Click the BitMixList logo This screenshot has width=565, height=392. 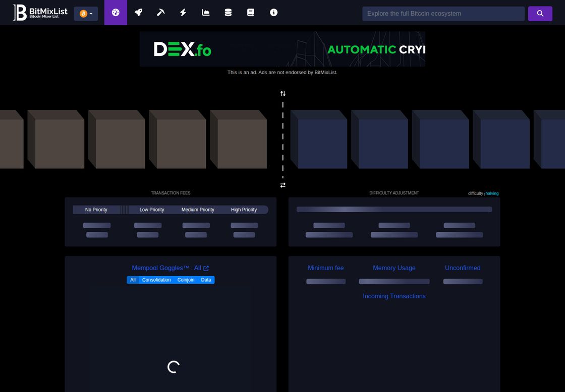[x=40, y=13]
